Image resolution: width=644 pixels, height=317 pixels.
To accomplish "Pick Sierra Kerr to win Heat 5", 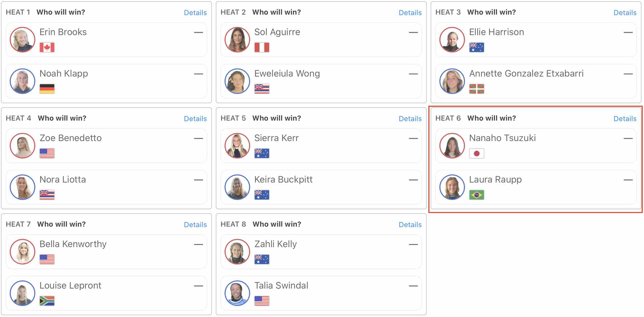I will 321,145.
